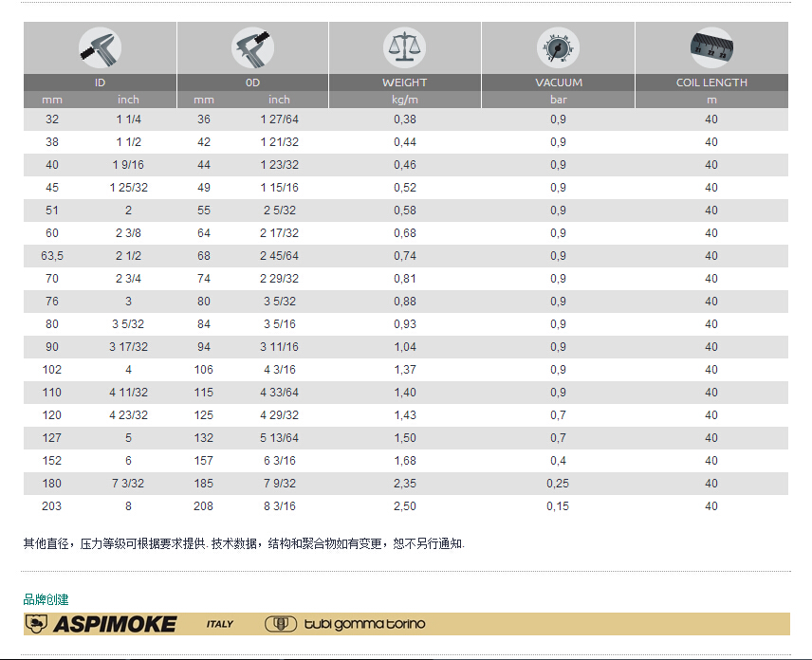Click the 2,50 kg/m weight value

405,506
